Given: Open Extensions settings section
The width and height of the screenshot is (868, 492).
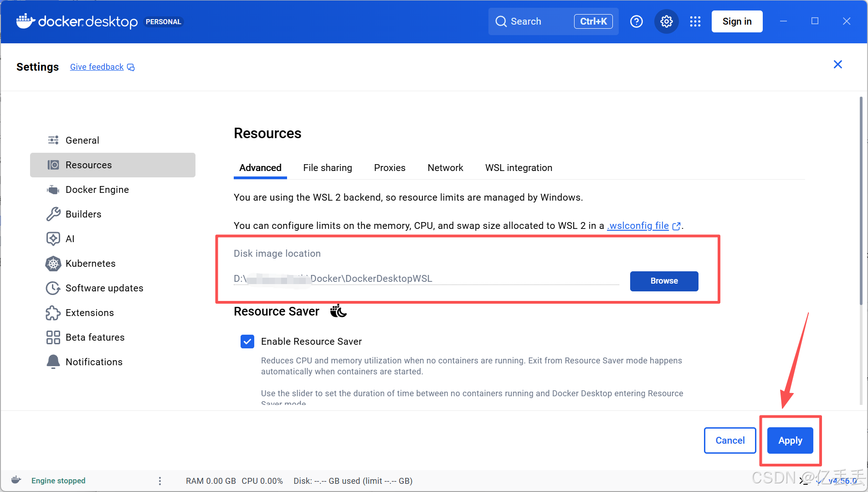Looking at the screenshot, I should (x=113, y=312).
